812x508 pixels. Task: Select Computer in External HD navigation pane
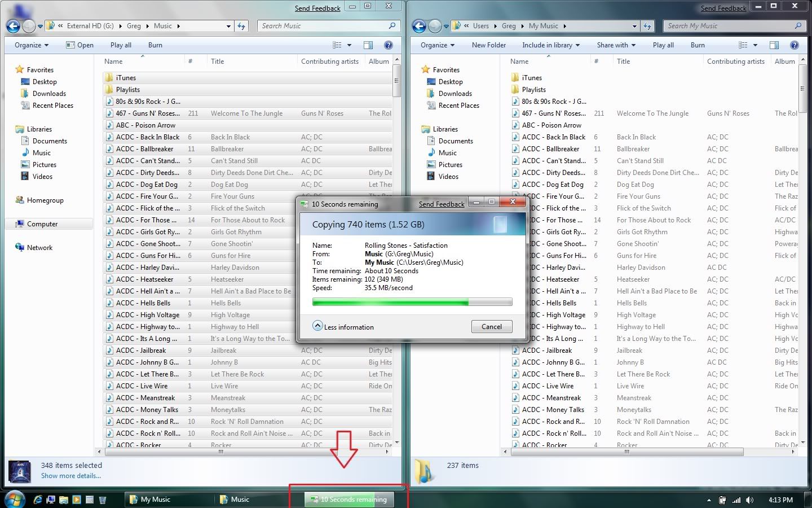50,224
